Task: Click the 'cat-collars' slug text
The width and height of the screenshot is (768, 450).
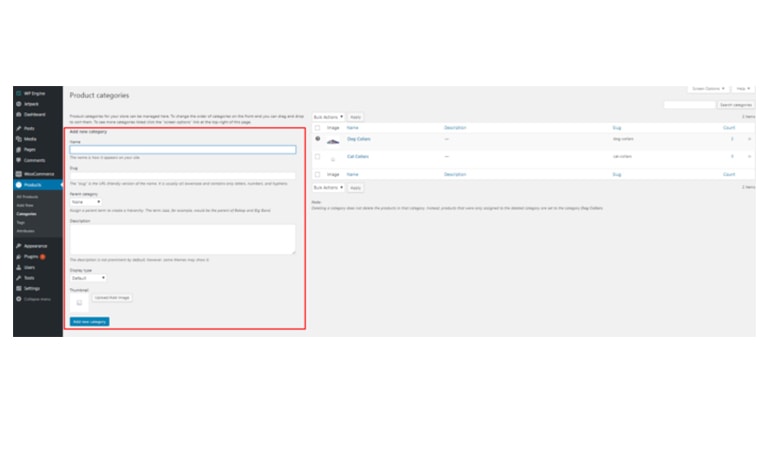Action: pyautogui.click(x=622, y=157)
